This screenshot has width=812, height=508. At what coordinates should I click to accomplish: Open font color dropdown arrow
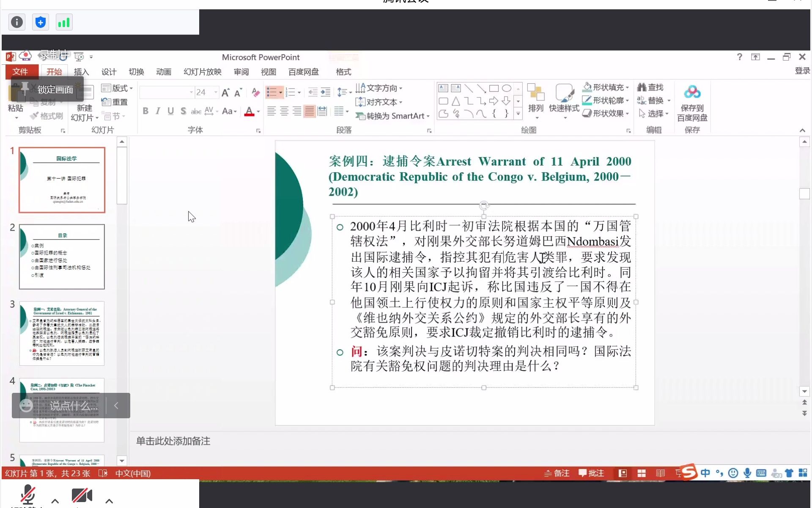pos(258,111)
